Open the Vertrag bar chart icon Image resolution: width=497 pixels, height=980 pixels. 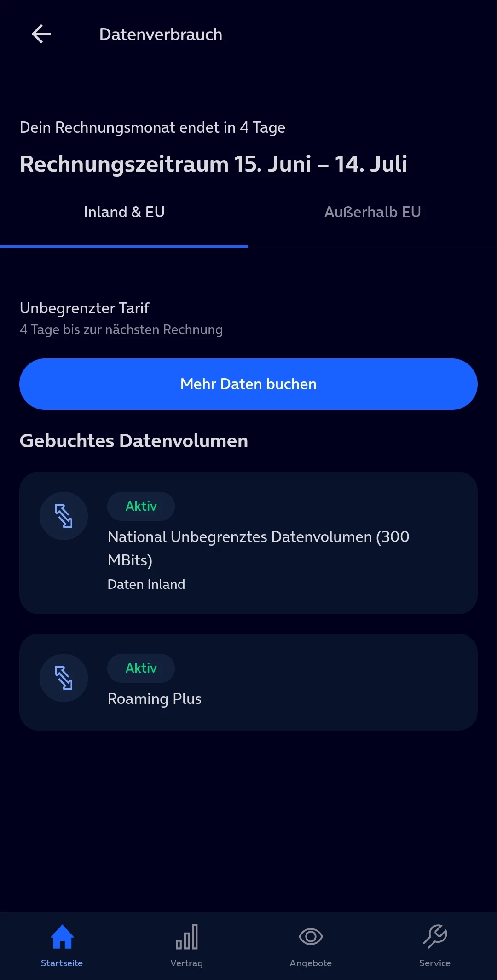click(x=186, y=937)
